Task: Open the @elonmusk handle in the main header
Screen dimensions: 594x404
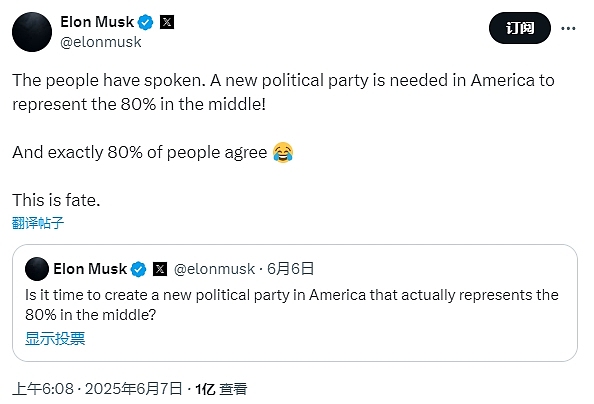Action: (101, 42)
